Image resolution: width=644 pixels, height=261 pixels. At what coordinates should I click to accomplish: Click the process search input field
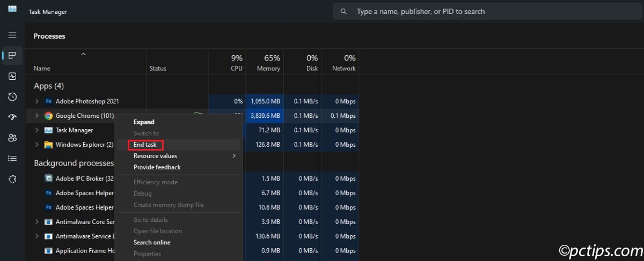click(483, 11)
